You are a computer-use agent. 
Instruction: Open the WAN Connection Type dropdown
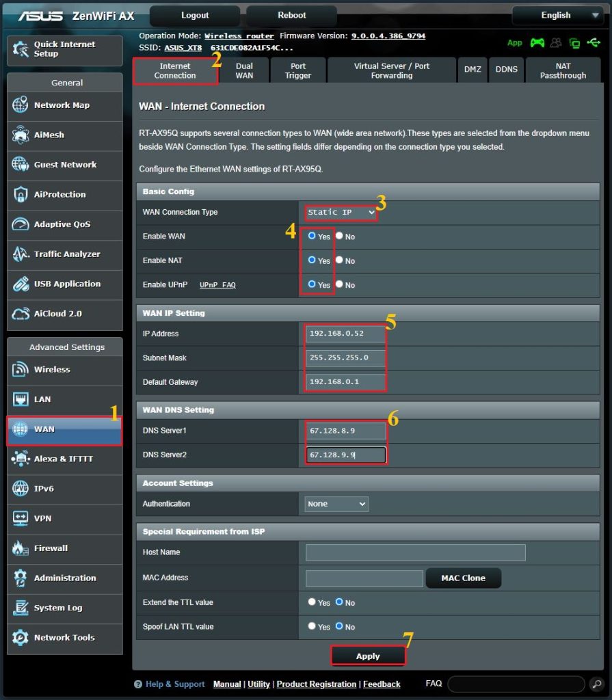(x=340, y=212)
